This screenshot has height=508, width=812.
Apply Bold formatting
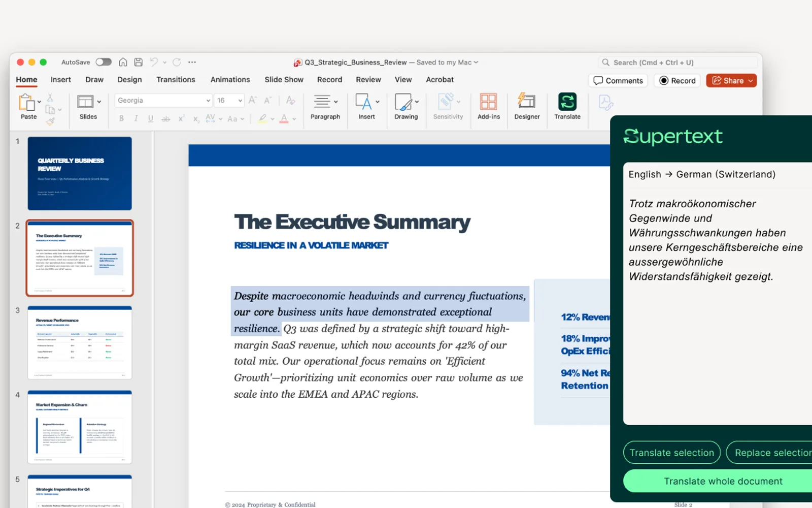coord(121,118)
